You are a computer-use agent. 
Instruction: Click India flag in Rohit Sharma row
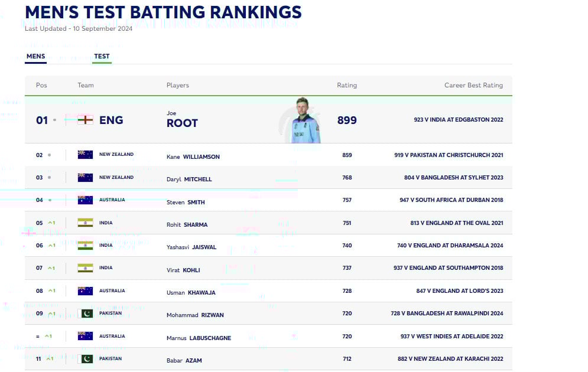85,223
